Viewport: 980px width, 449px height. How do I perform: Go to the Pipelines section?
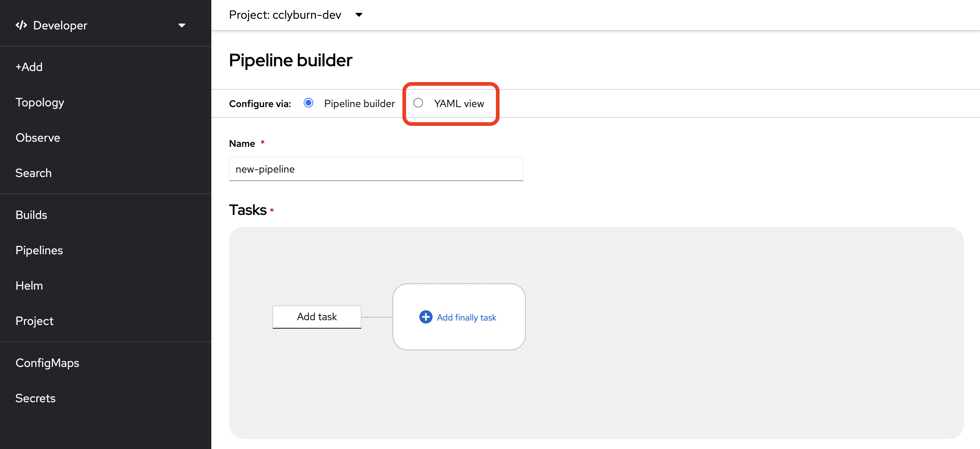pyautogui.click(x=39, y=250)
